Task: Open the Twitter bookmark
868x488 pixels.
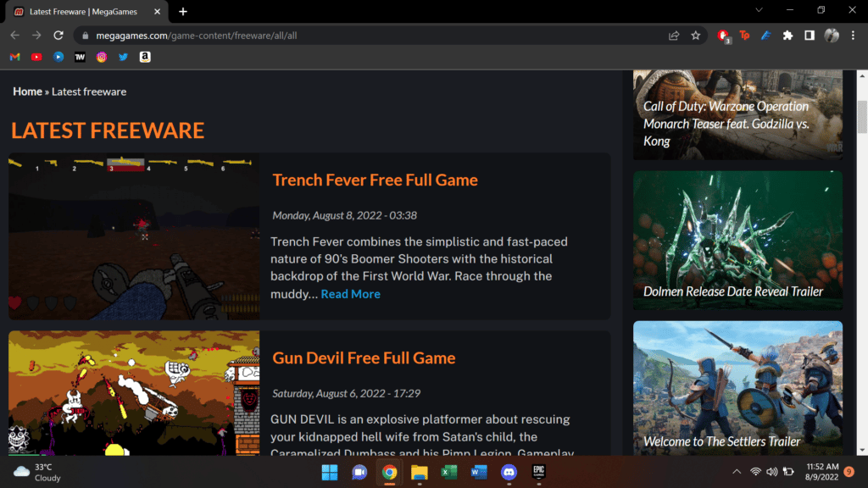Action: click(124, 57)
